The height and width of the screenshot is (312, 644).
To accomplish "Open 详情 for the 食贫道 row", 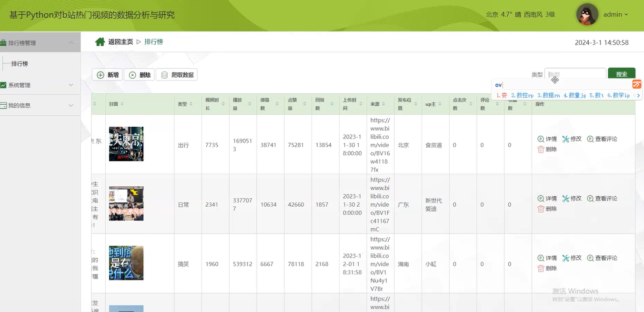I will [x=547, y=139].
